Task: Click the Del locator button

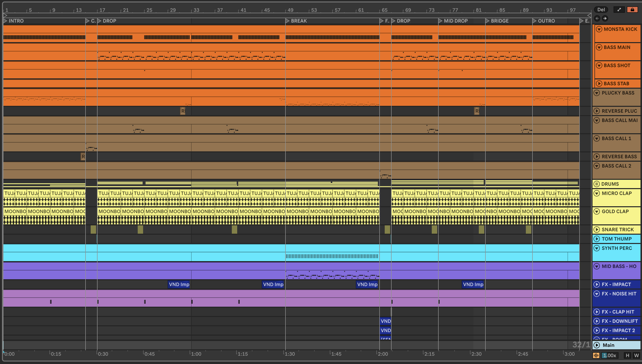Action: click(601, 10)
